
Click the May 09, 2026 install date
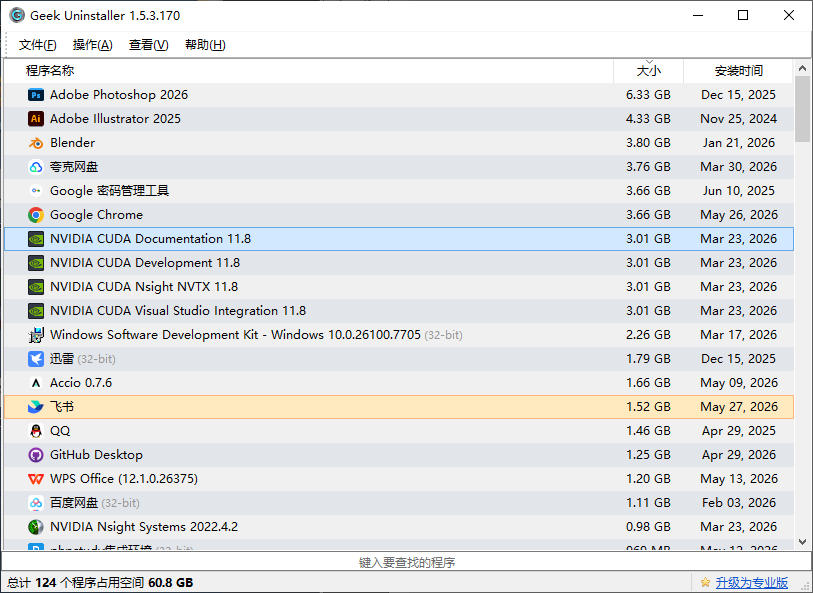739,383
